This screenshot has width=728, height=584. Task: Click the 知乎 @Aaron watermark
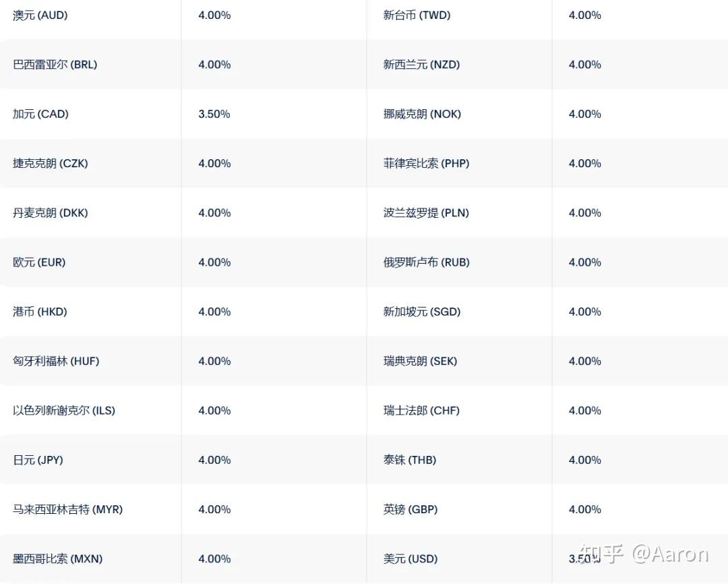click(x=644, y=554)
